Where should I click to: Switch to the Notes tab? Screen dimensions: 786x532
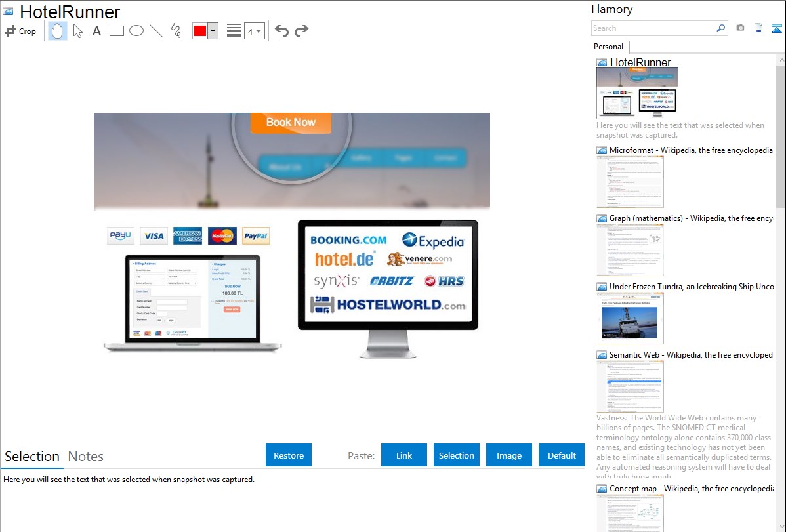[x=86, y=457]
